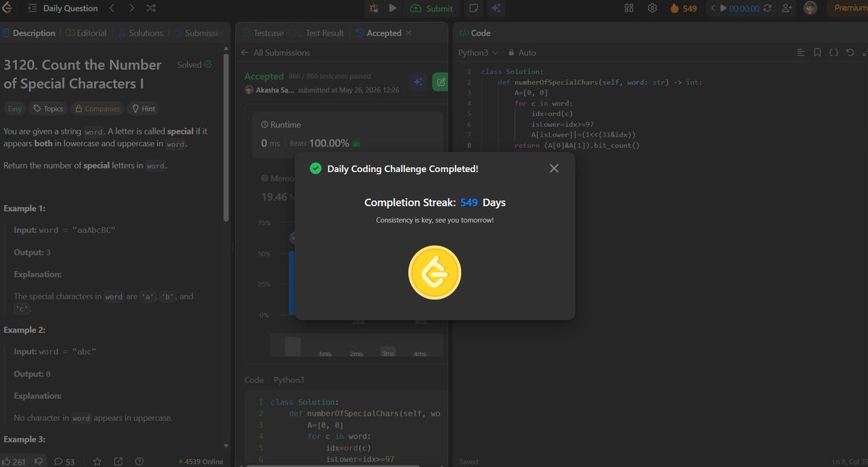Image resolution: width=868 pixels, height=467 pixels.
Task: Open the notes icon beside Submit
Action: tap(474, 8)
